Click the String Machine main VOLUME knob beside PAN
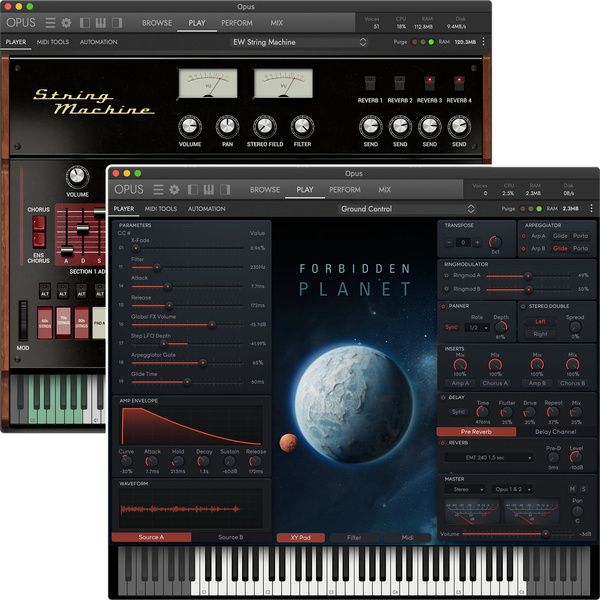 190,127
